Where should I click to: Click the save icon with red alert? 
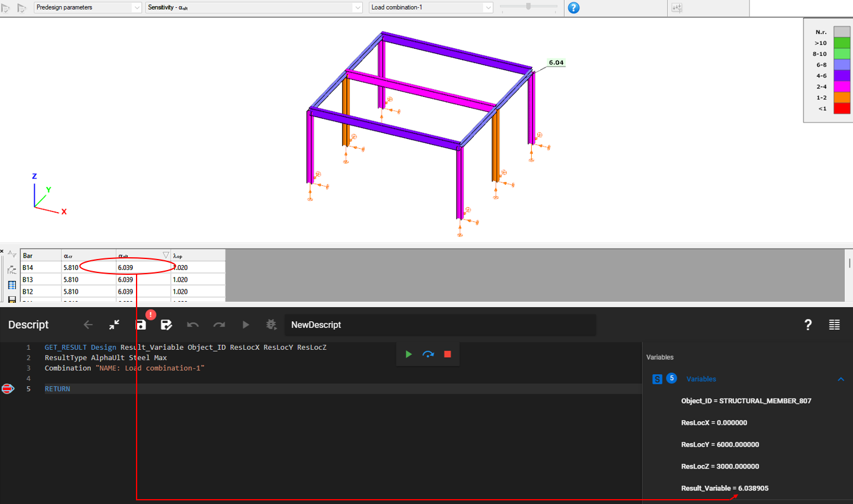[141, 325]
